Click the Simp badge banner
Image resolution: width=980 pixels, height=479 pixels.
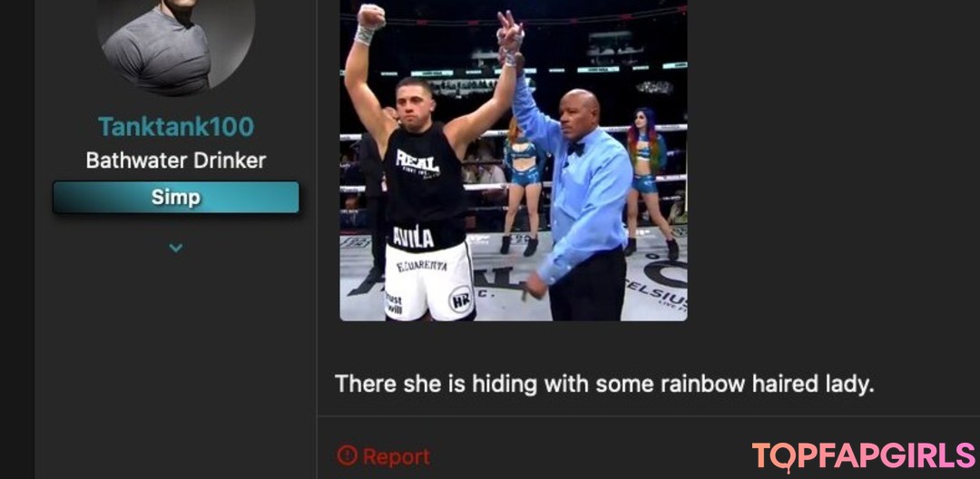pyautogui.click(x=176, y=198)
